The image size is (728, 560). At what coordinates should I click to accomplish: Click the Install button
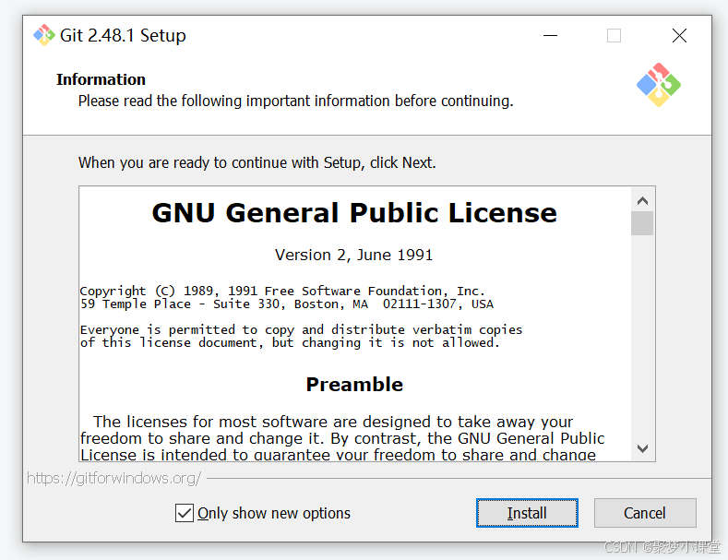(527, 513)
